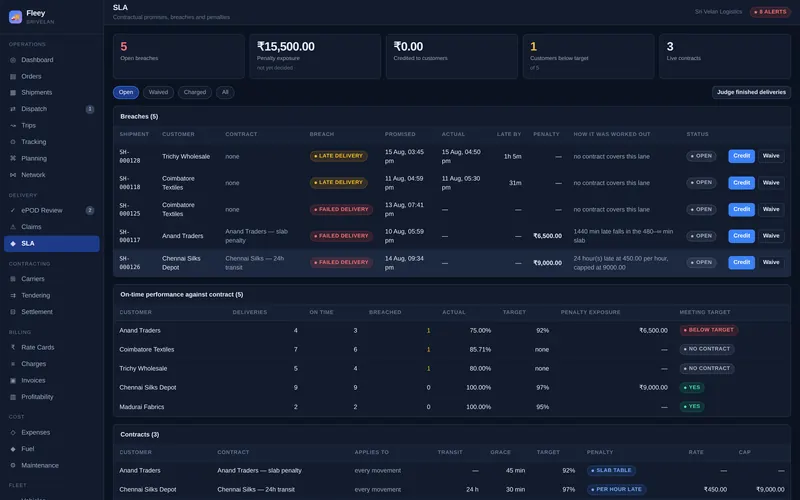Credit the SH-000128 Trichy Wholesale breach
Screen dimensions: 800x500
click(x=741, y=156)
